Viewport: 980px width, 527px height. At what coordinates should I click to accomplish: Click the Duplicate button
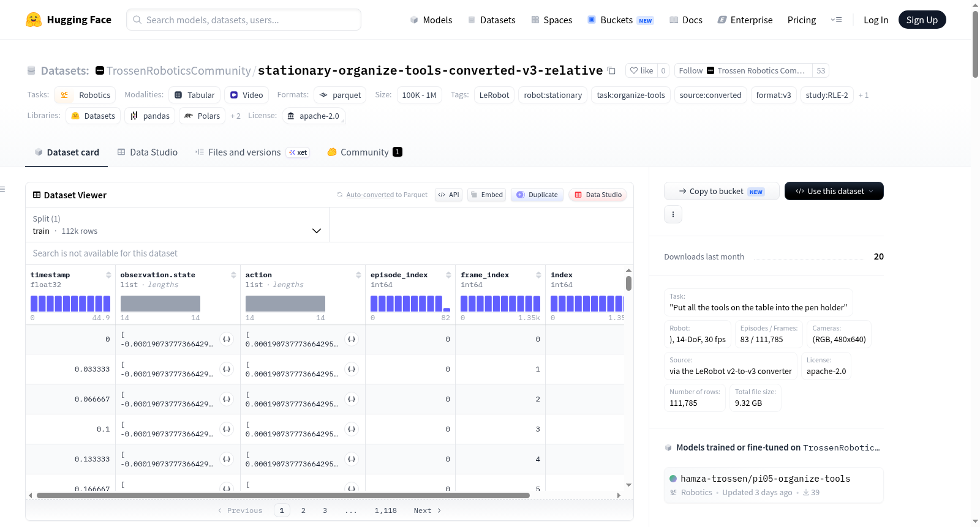537,195
